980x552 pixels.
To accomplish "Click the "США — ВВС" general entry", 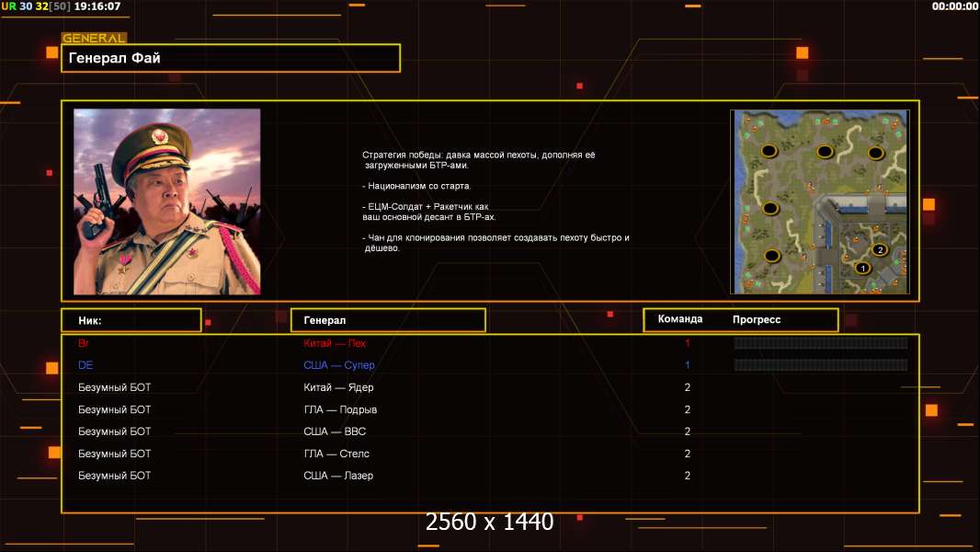I will point(335,431).
